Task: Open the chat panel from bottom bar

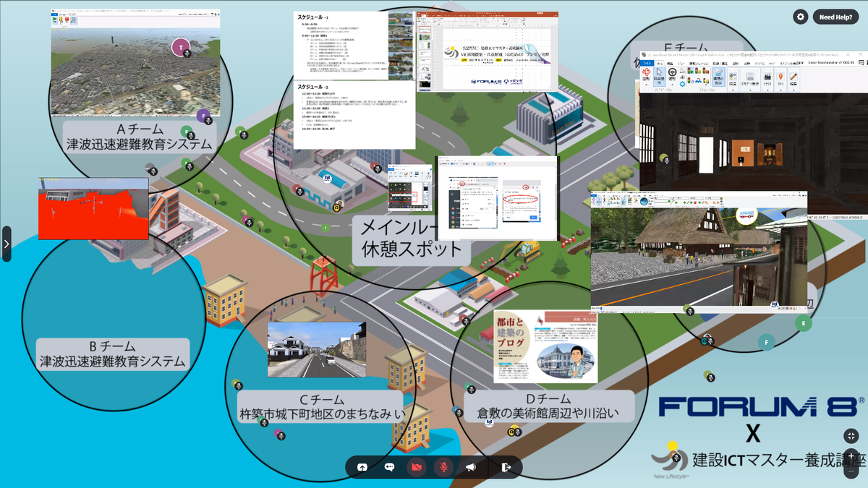Action: (x=389, y=467)
